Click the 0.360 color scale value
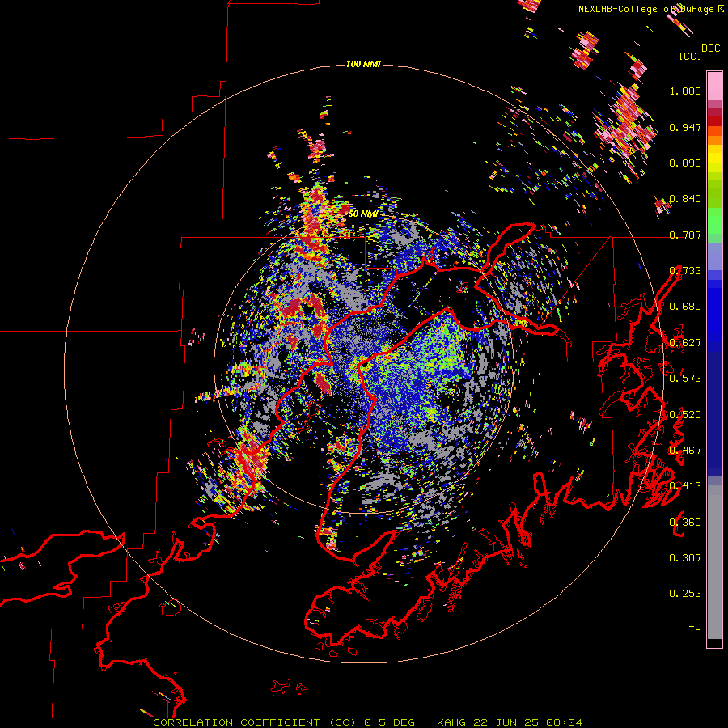 coord(685,523)
